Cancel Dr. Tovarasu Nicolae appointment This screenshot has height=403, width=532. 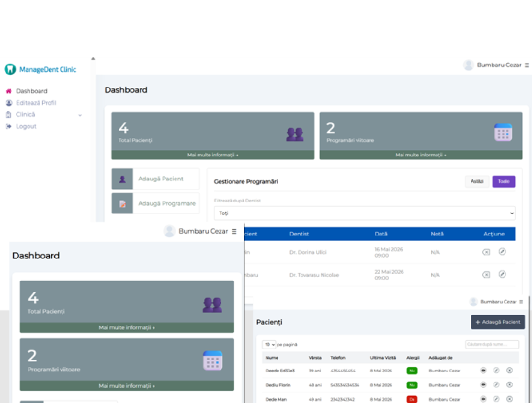coord(486,275)
